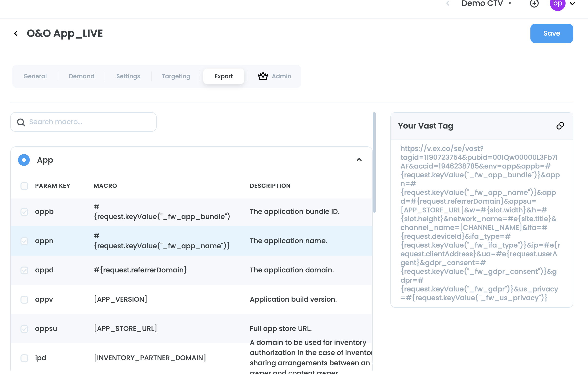Viewport: 588px width, 378px height.
Task: Collapse the App section chevron
Action: [359, 160]
